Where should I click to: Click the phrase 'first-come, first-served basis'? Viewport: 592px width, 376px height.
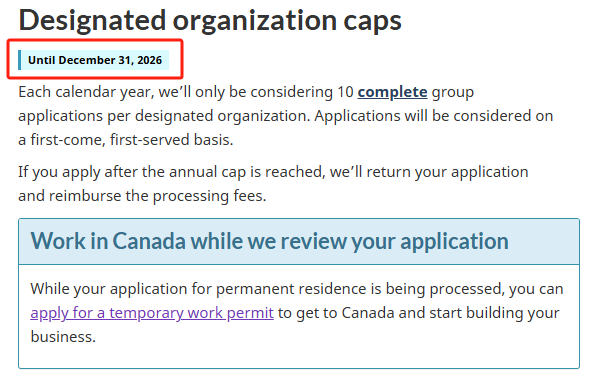click(131, 140)
